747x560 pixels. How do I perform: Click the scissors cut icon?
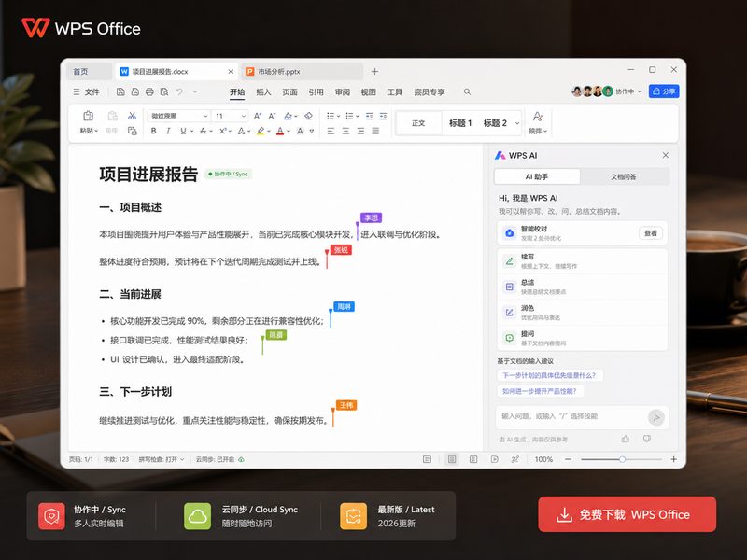pos(132,116)
